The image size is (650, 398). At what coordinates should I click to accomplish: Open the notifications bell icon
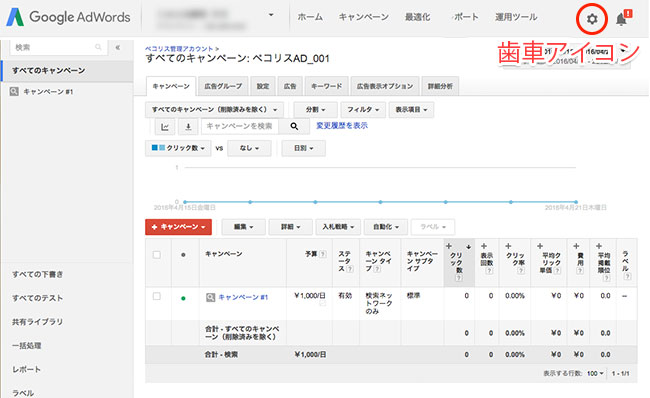click(x=621, y=19)
